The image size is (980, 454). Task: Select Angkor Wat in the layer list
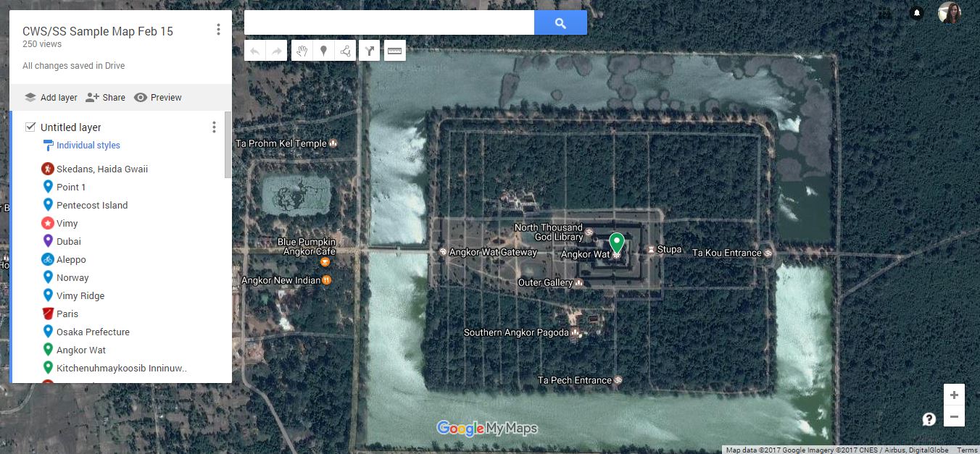[x=81, y=350]
